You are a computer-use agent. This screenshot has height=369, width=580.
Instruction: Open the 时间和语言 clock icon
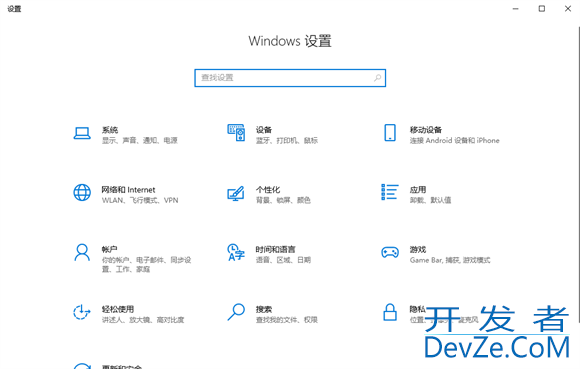pyautogui.click(x=236, y=252)
